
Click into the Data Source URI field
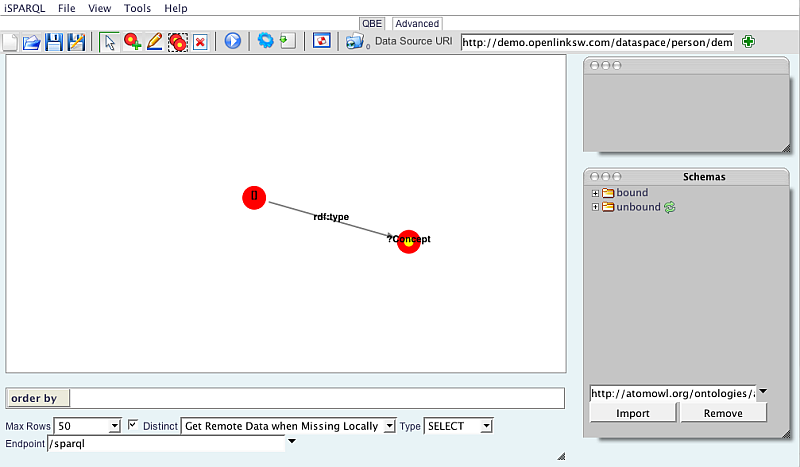point(597,42)
